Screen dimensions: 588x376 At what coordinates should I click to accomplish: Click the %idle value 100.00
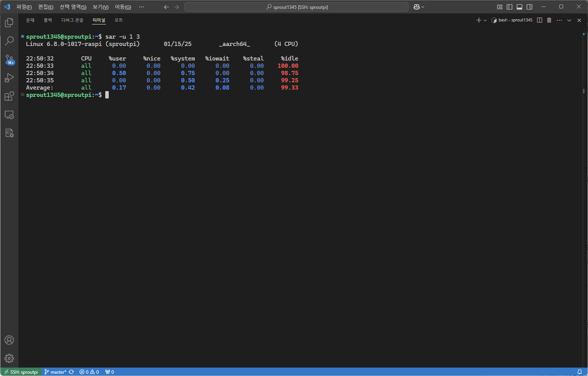pyautogui.click(x=288, y=66)
